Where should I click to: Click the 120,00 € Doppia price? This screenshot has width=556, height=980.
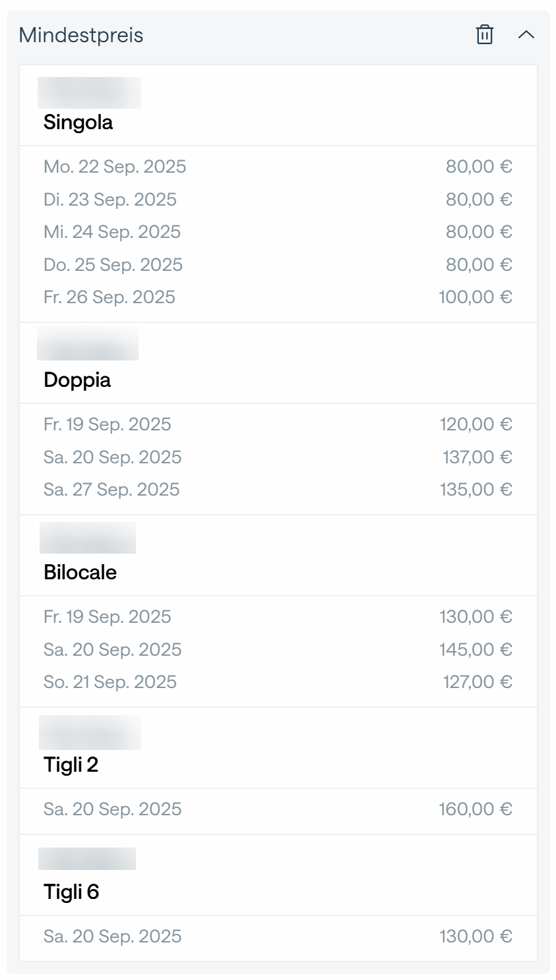(476, 424)
